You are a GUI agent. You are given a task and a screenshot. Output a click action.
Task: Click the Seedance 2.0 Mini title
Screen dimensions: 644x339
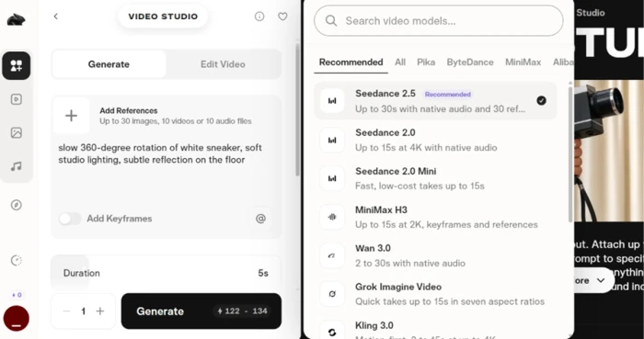396,172
